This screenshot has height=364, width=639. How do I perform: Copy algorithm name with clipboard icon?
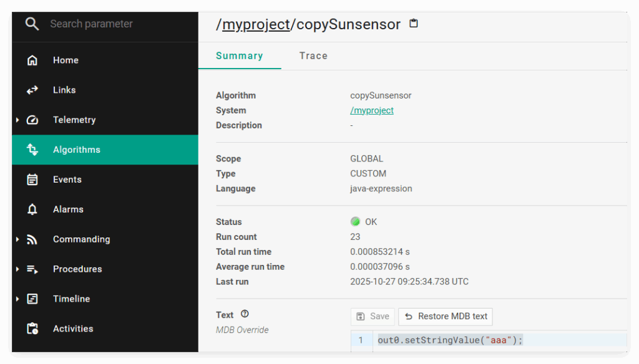coord(413,24)
